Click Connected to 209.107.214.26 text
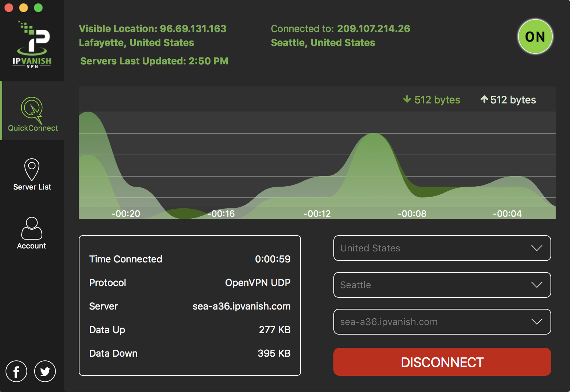Screen dimensions: 570x392 340,29
